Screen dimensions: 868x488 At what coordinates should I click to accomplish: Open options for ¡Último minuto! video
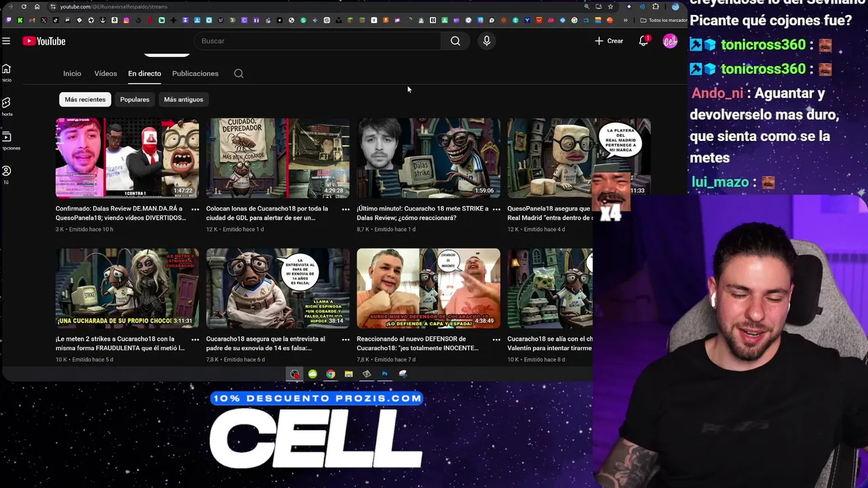496,209
